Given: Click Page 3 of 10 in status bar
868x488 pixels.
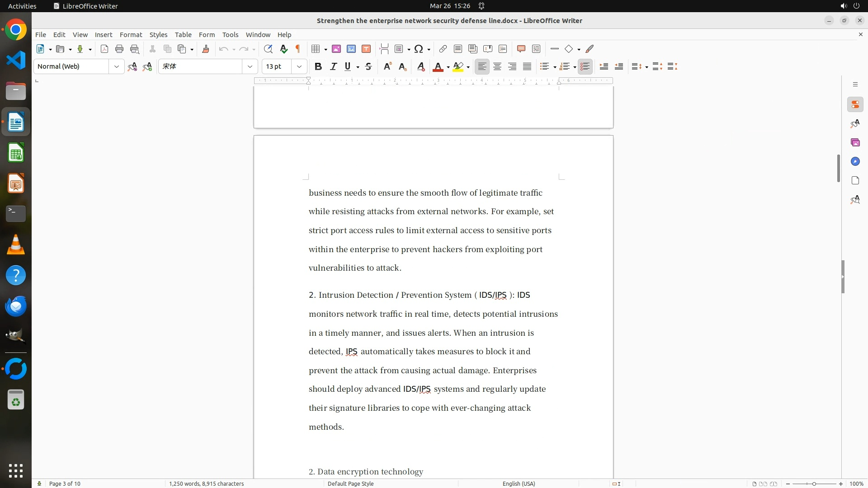Looking at the screenshot, I should tap(65, 483).
